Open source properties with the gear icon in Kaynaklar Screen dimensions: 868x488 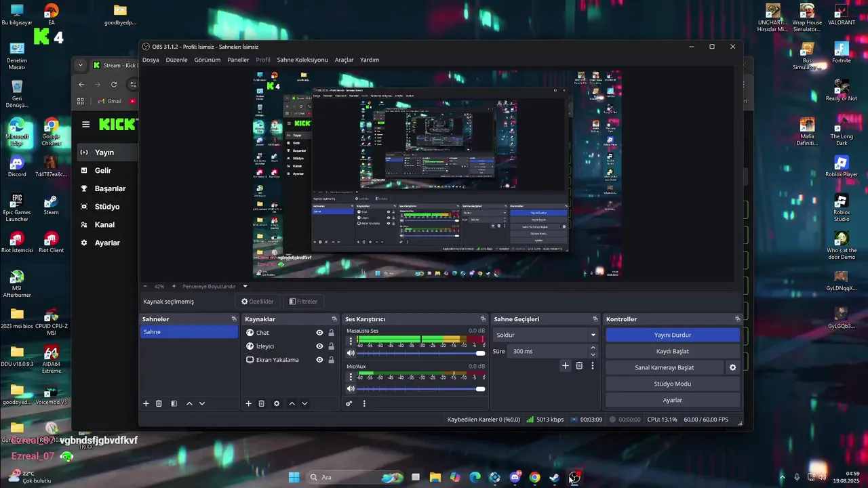[277, 403]
